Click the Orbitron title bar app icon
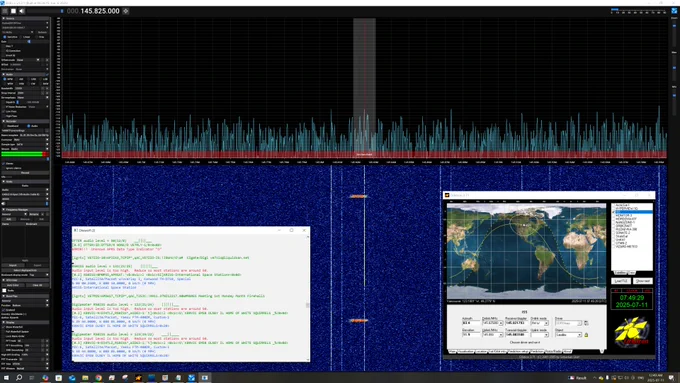Viewport: 680px width, 383px height. coord(447,195)
